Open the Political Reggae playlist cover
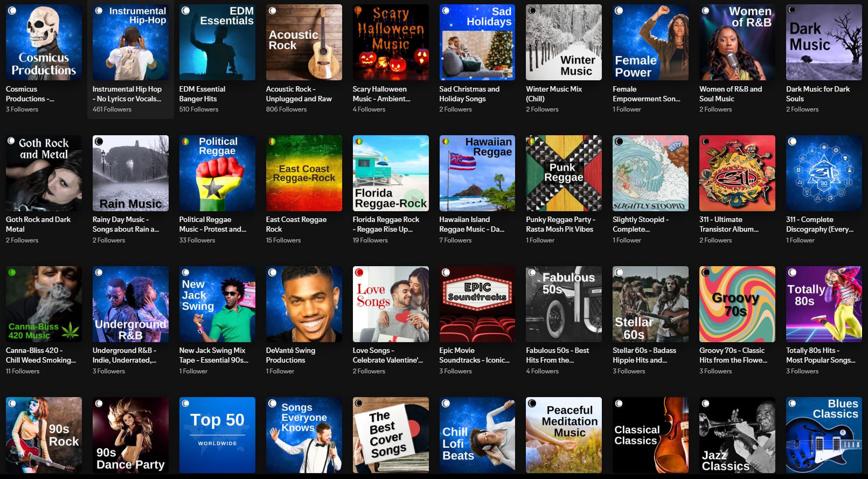Viewport: 868px width, 479px height. 217,173
